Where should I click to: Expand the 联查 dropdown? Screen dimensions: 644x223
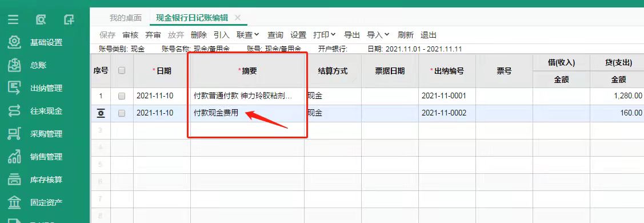(247, 35)
